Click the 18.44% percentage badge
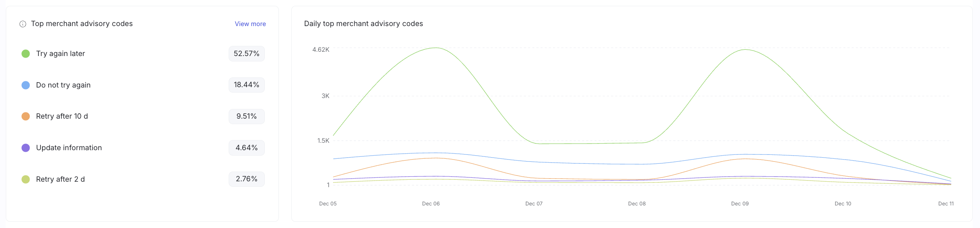Screen dimensions: 980x228 click(247, 84)
